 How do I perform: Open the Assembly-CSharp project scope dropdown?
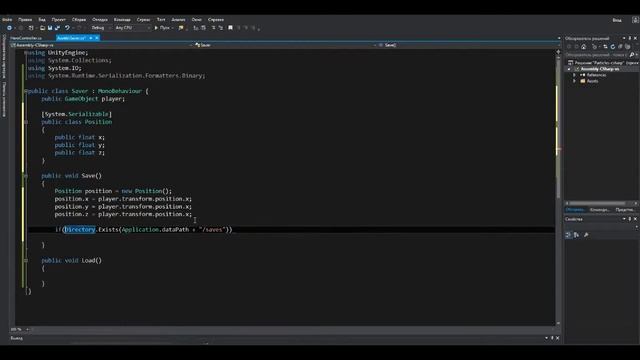pos(101,45)
